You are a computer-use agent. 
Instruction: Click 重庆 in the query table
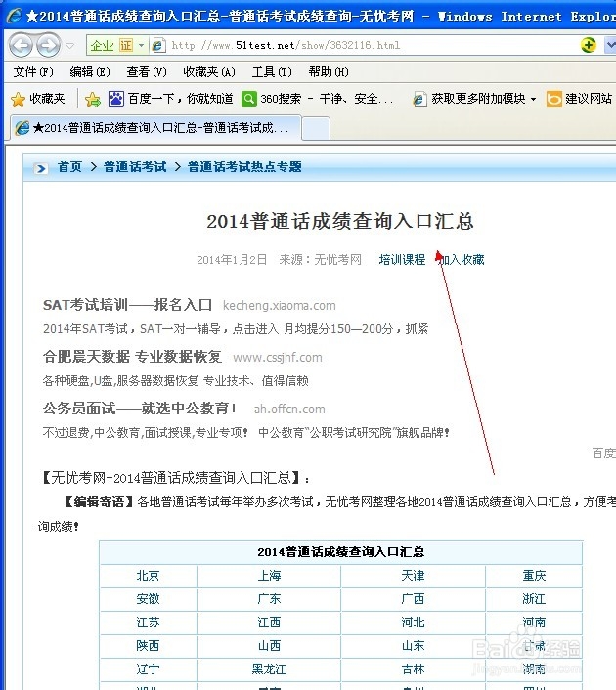pyautogui.click(x=534, y=575)
